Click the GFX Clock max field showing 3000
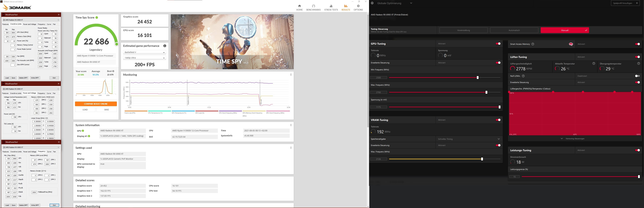644x208 pixels. coord(13,32)
